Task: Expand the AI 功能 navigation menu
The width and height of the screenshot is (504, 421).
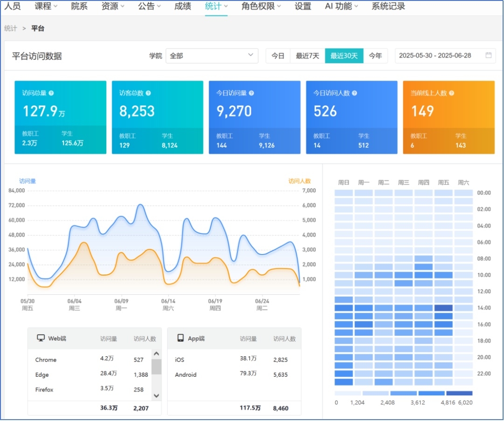Action: pyautogui.click(x=342, y=7)
